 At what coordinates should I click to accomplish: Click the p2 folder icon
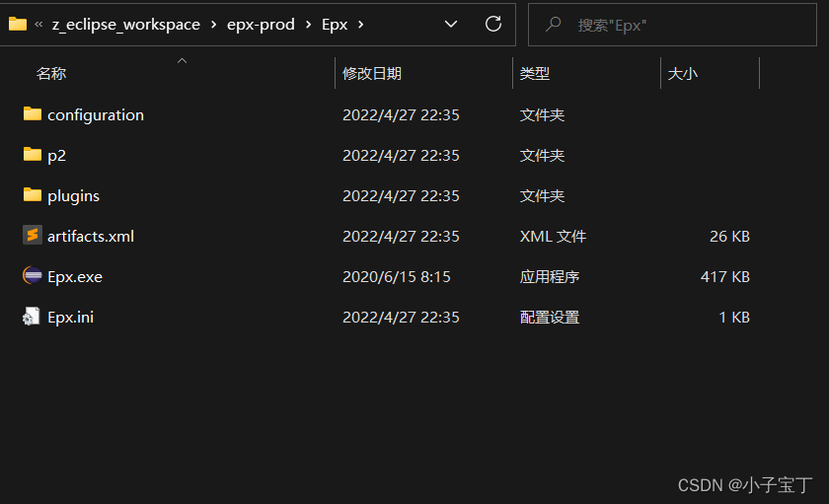pyautogui.click(x=33, y=154)
